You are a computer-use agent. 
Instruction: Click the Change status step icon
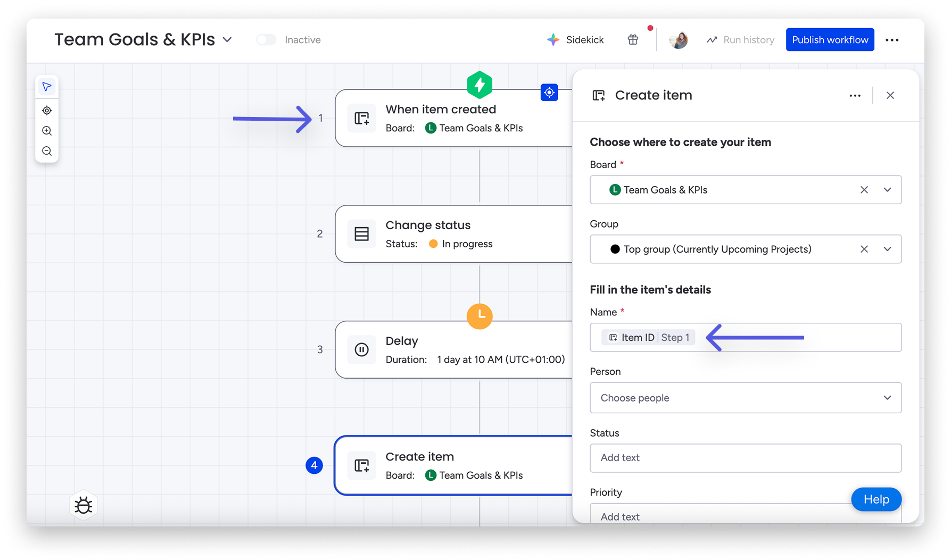[362, 234]
